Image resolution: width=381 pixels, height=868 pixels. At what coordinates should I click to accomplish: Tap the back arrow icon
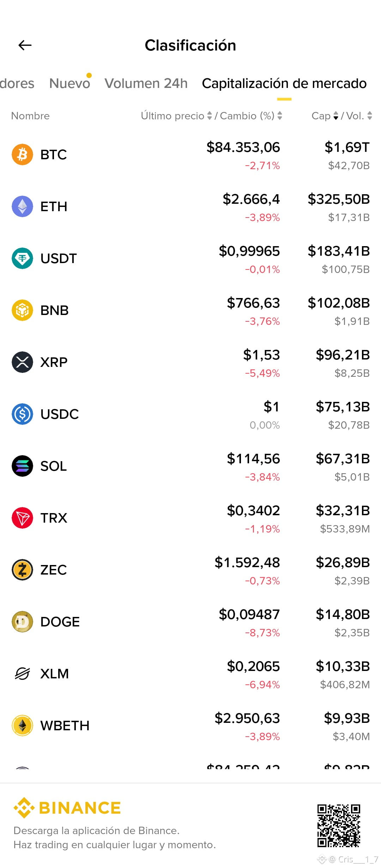point(25,45)
